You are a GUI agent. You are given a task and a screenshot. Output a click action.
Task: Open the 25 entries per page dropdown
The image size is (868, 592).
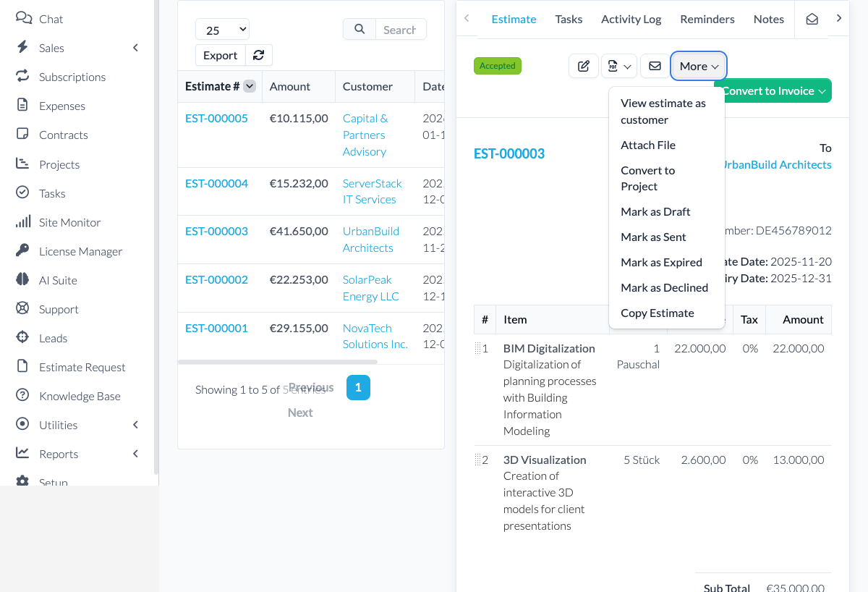pos(222,30)
